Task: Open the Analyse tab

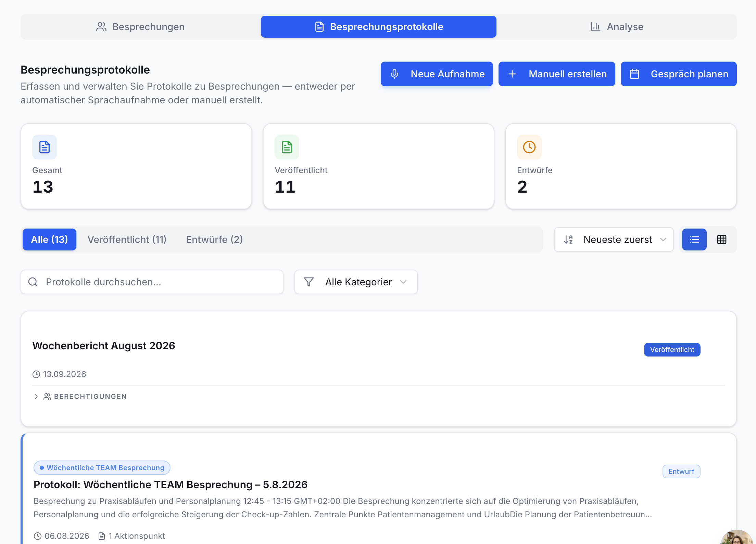Action: click(x=617, y=27)
